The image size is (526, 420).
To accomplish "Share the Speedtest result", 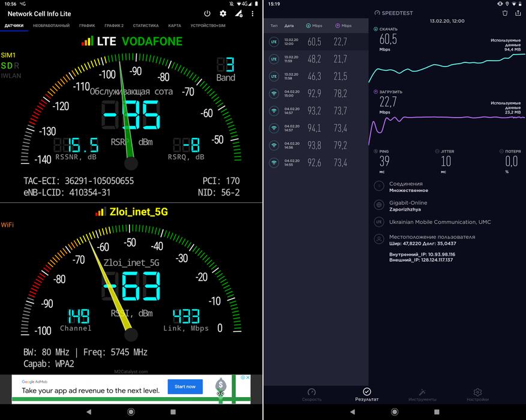I will [518, 13].
